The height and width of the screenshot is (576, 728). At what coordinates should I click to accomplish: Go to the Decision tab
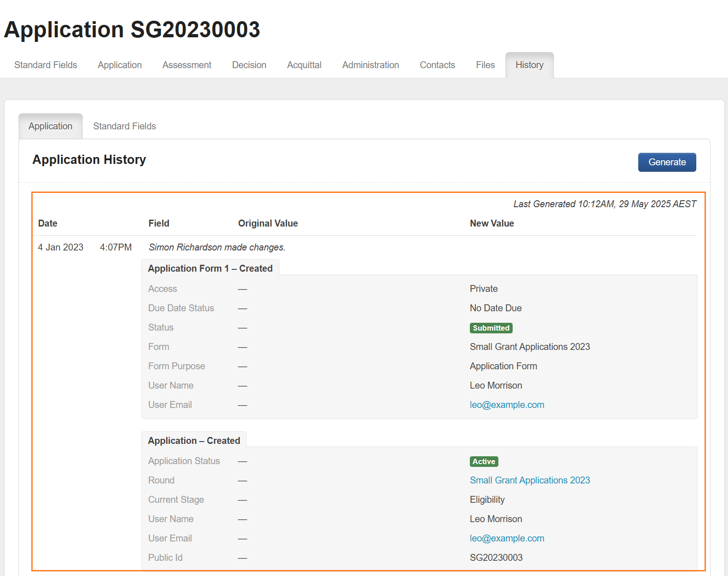[x=249, y=65]
